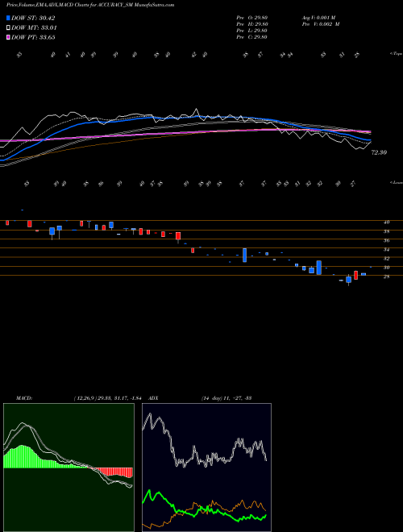Click the magenta DOW PT legend swatch
Screen dimensions: 403x532
[9, 37]
